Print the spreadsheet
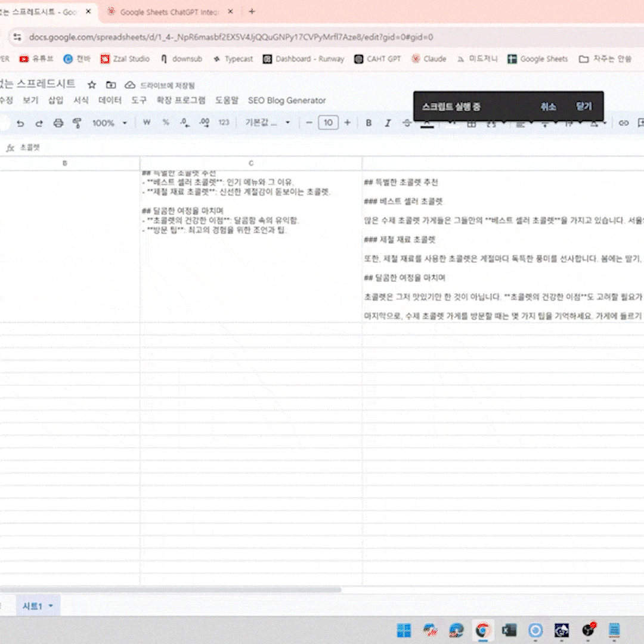Screen dimensions: 644x644 point(58,123)
